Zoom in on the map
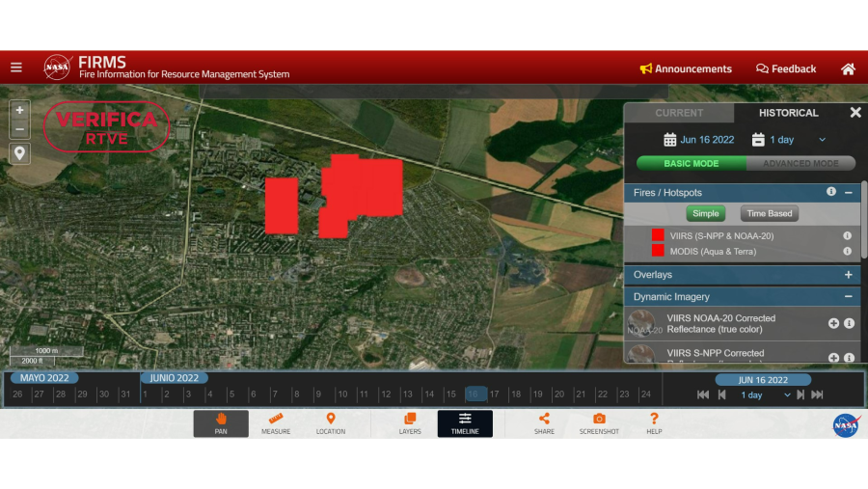Screen dimensions: 868x489 [x=19, y=111]
